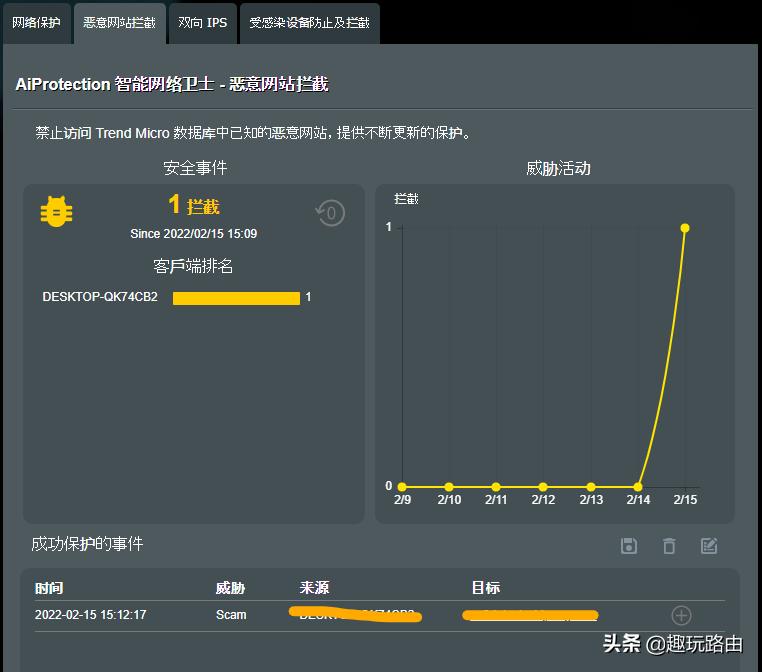Viewport: 762px width, 672px height.
Task: Click the 2/14 data point on the chart
Action: [x=638, y=486]
